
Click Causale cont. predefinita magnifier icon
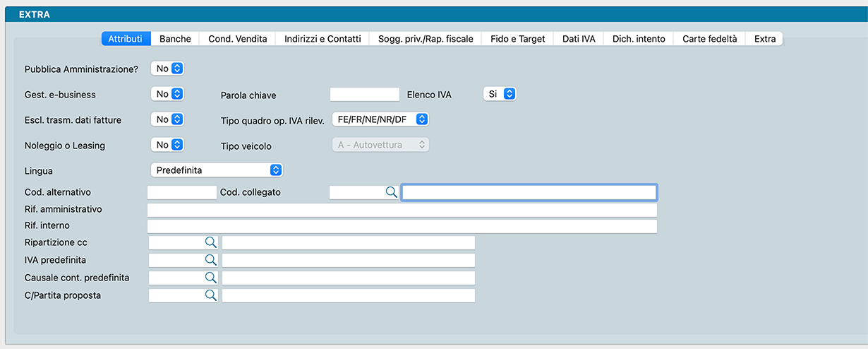(210, 278)
